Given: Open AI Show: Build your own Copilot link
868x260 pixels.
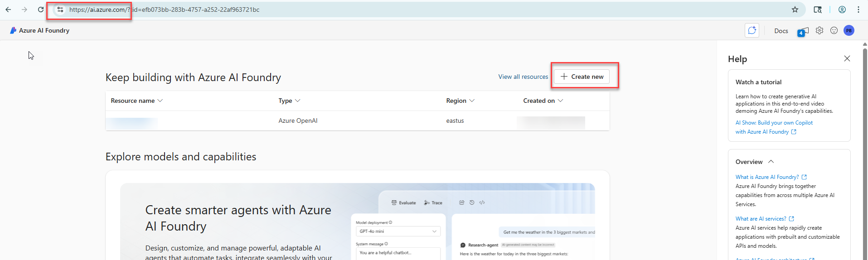Looking at the screenshot, I should pos(774,127).
